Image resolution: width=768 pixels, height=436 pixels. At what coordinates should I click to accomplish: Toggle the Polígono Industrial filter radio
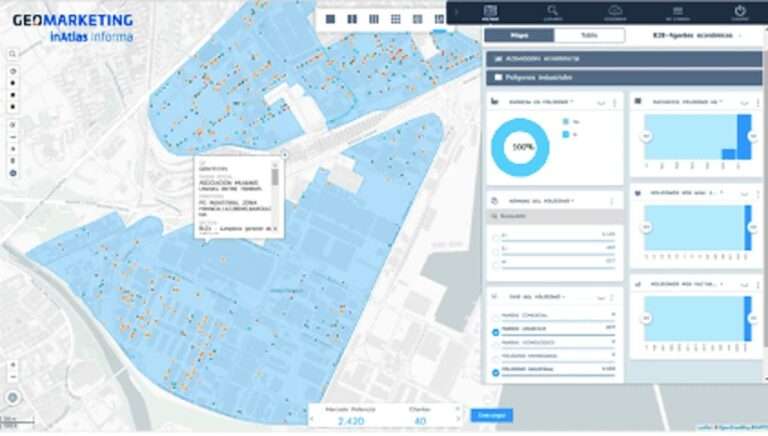tap(496, 372)
